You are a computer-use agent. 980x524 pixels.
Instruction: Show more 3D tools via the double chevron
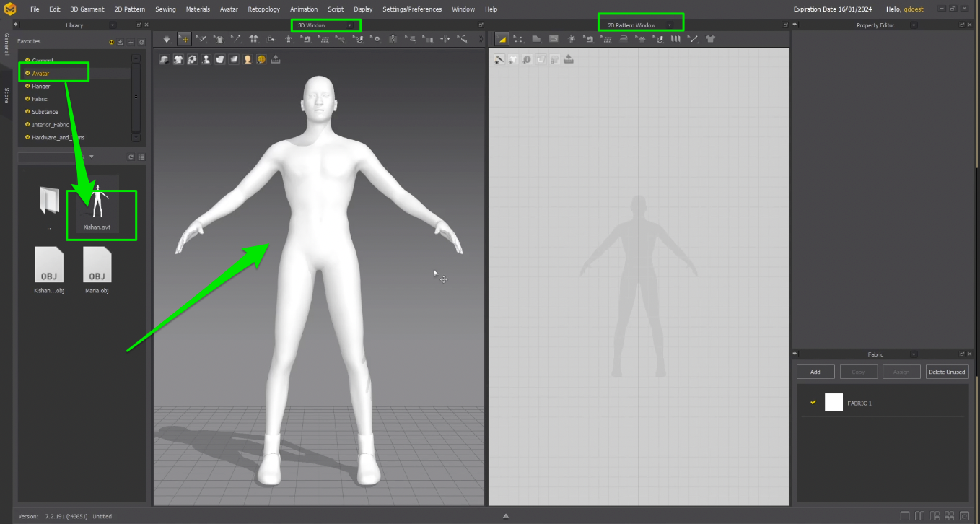coord(481,39)
